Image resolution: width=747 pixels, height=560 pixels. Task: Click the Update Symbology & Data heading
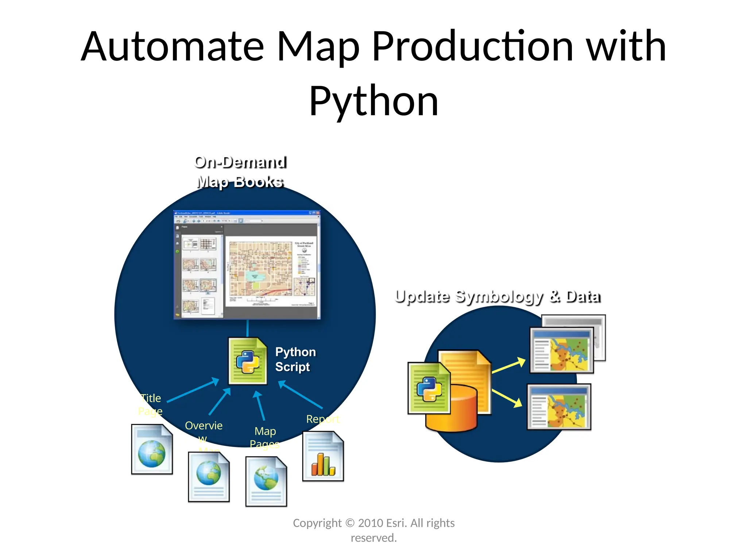coord(498,297)
